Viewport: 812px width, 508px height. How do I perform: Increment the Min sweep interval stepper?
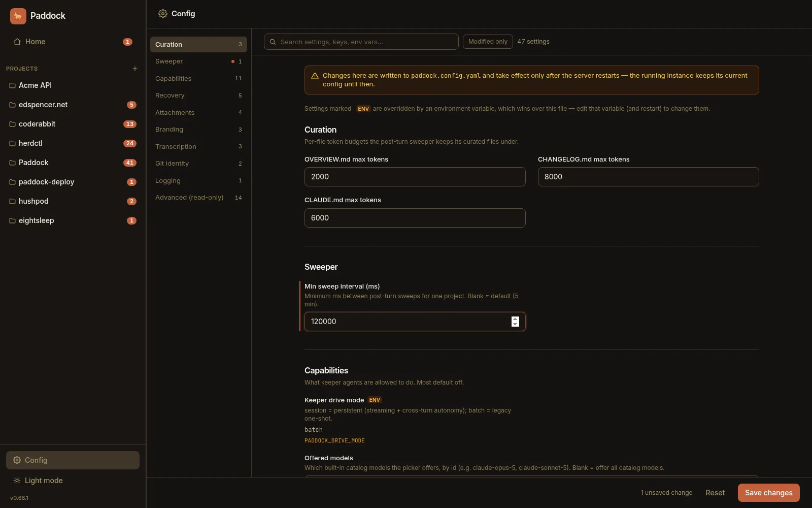pos(515,319)
